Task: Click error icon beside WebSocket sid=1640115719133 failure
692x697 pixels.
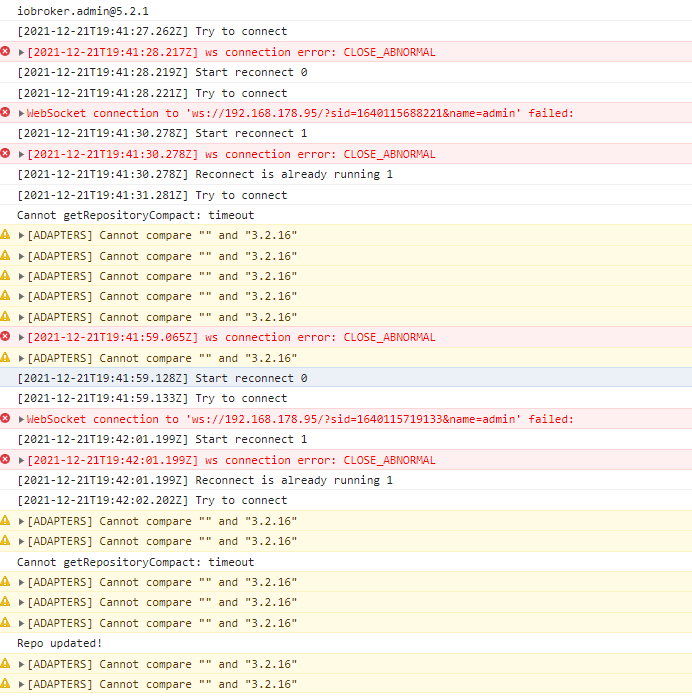Action: coord(5,418)
